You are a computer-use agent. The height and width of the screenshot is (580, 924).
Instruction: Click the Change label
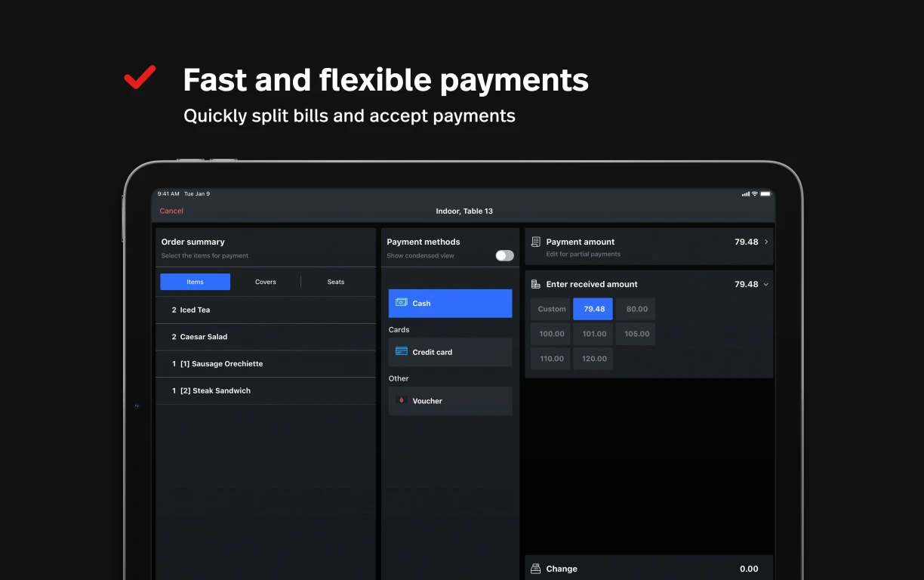562,569
